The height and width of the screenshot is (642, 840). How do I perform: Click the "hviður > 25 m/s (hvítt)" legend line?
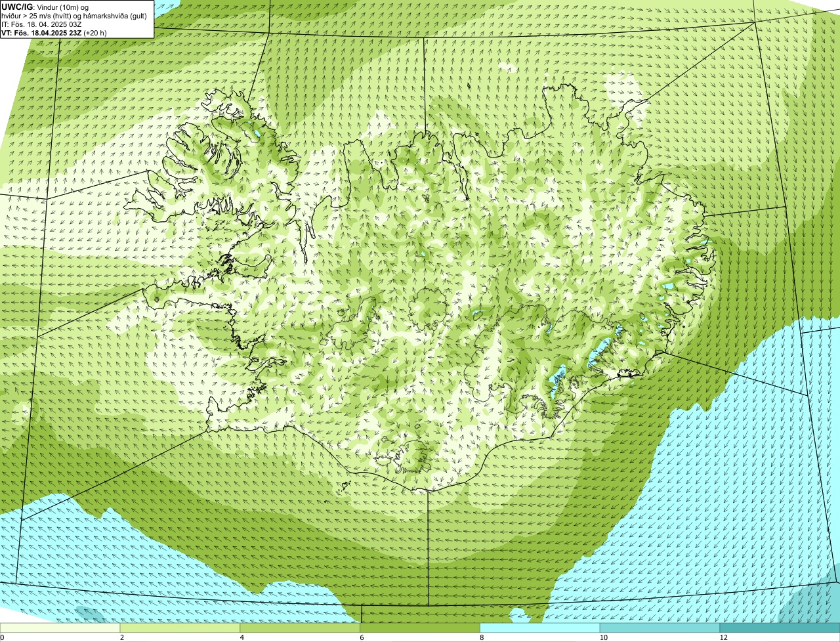tap(75, 16)
